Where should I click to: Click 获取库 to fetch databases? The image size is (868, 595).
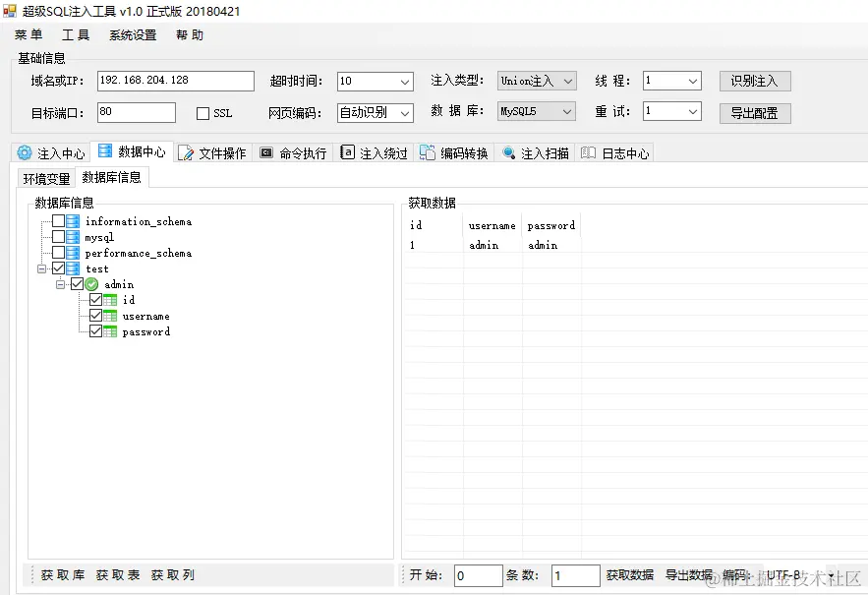[63, 575]
